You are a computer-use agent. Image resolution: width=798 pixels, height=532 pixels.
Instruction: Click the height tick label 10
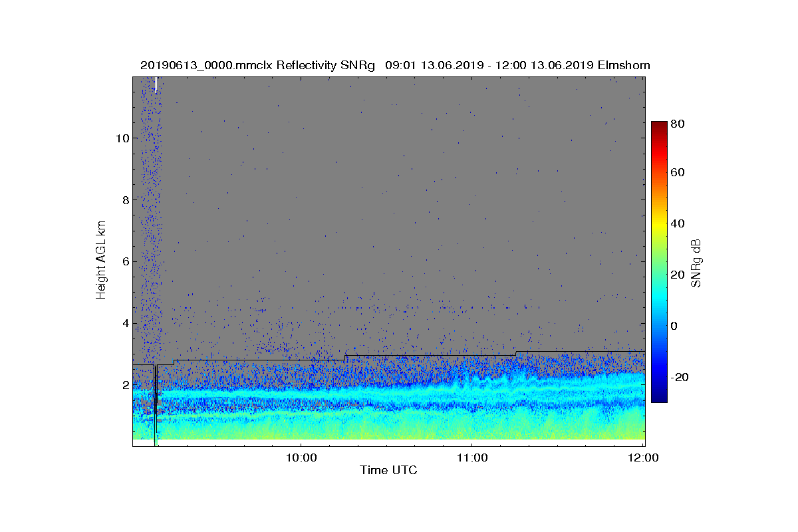(122, 138)
